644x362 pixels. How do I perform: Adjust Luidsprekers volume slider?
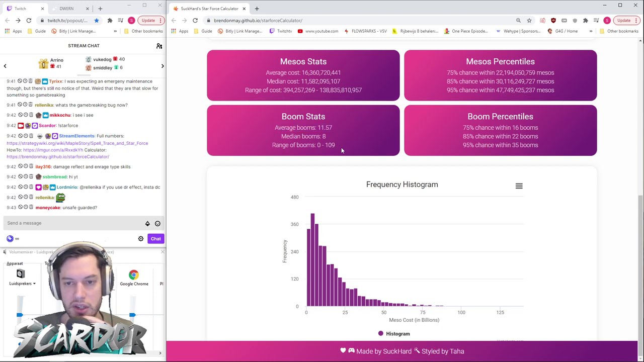[20, 315]
